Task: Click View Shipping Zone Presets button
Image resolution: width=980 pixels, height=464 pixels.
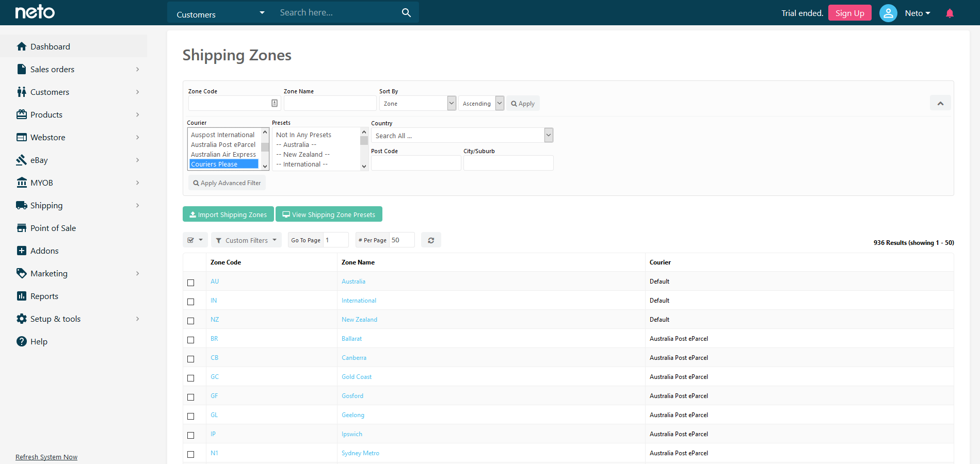Action: click(329, 214)
